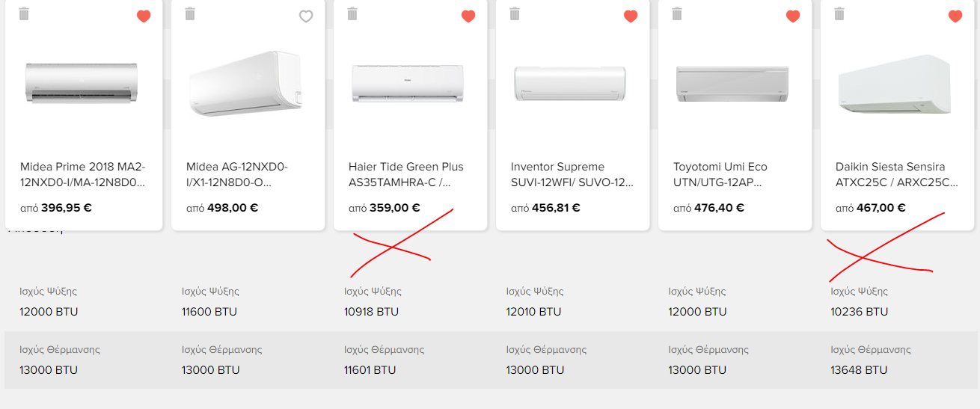Unfavorite Midea Prime 2018 heart
980x409 pixels.
pyautogui.click(x=144, y=16)
